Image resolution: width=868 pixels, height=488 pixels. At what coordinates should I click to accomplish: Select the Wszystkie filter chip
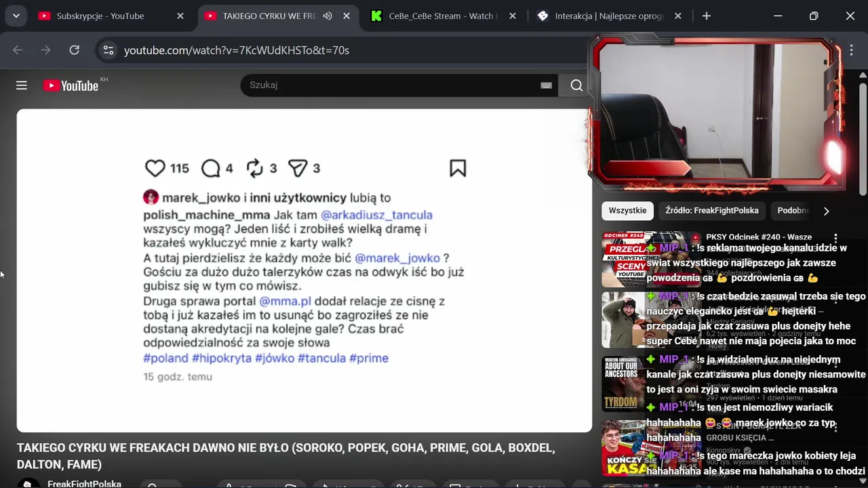coord(627,211)
